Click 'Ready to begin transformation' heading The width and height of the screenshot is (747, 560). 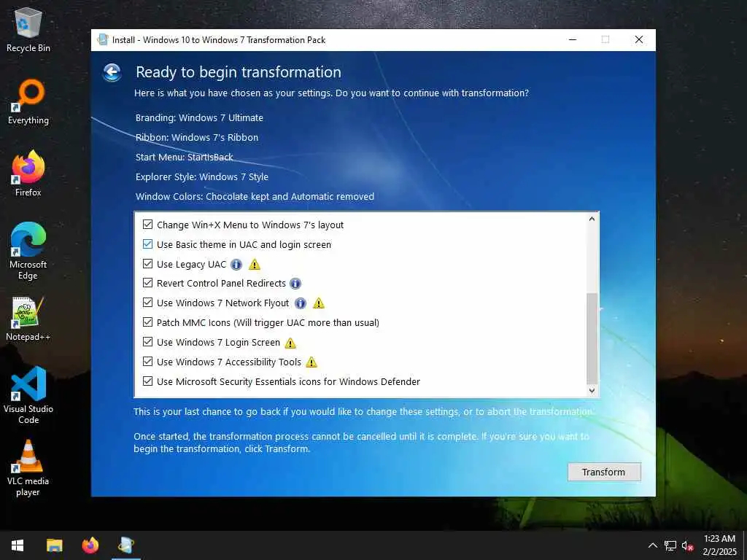pyautogui.click(x=239, y=72)
